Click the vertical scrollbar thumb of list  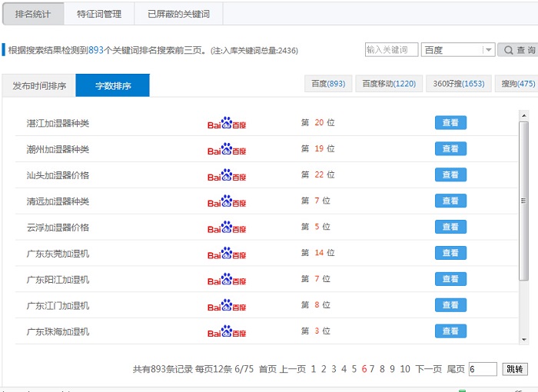(523, 200)
